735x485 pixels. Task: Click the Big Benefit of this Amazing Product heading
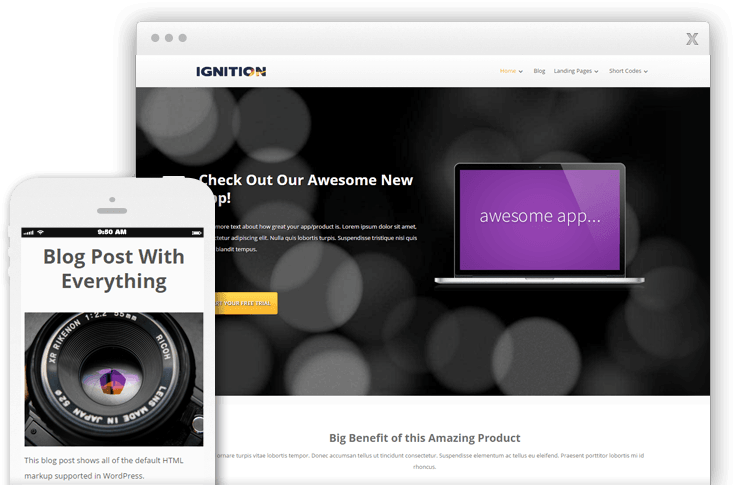pos(425,438)
